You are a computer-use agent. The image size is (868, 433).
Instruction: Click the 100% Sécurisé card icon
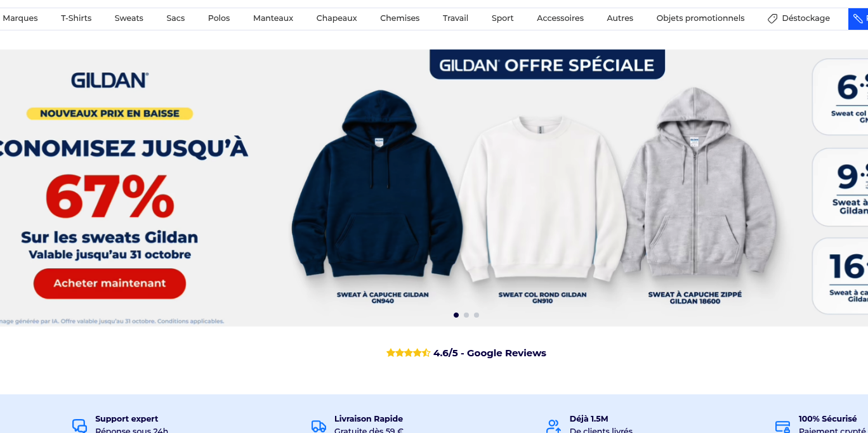pyautogui.click(x=783, y=426)
